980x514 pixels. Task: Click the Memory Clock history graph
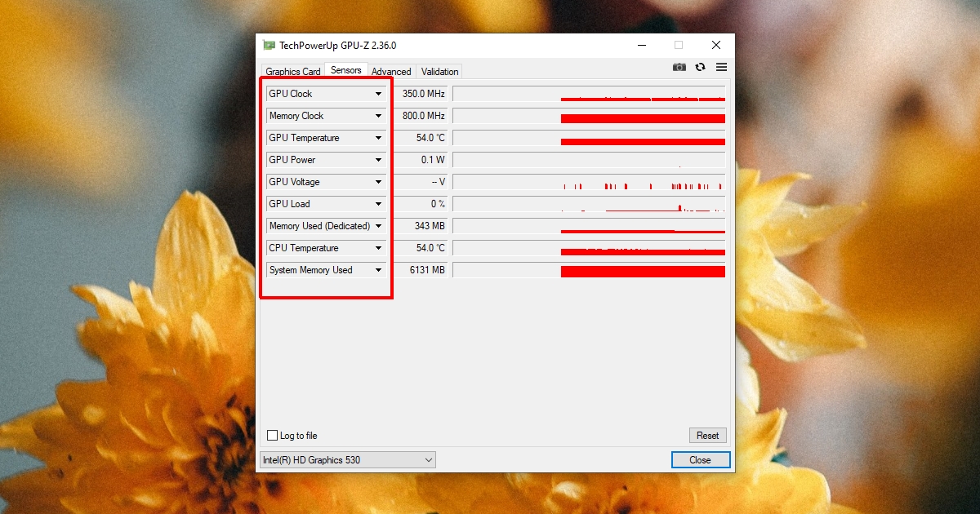[589, 116]
